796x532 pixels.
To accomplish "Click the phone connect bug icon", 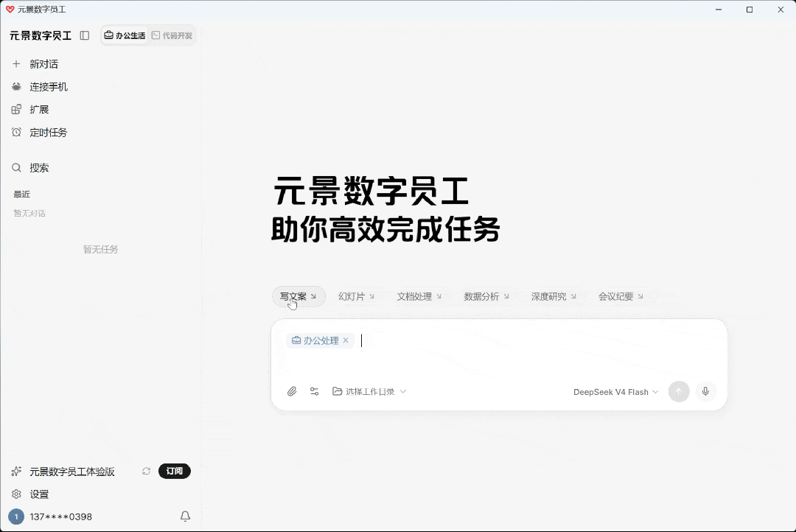I will point(16,87).
